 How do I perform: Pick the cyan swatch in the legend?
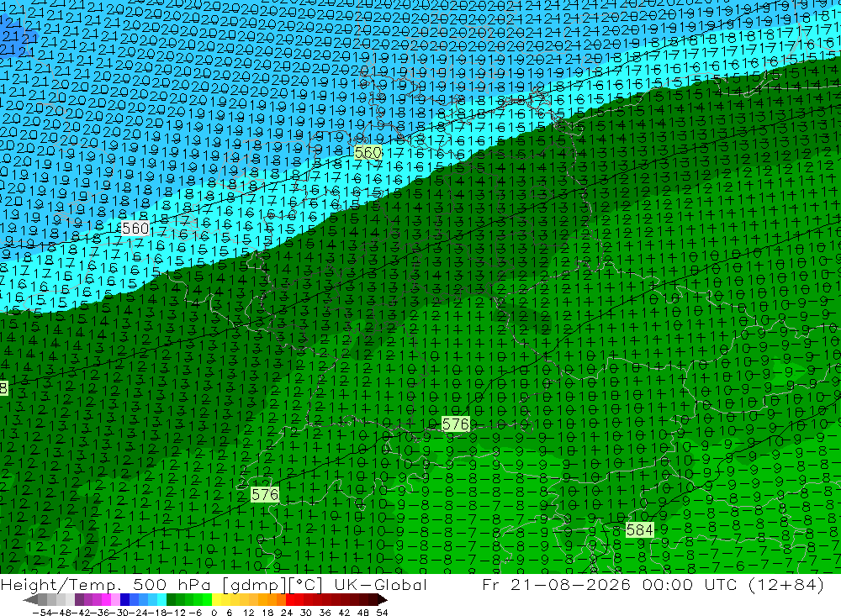coord(161,599)
